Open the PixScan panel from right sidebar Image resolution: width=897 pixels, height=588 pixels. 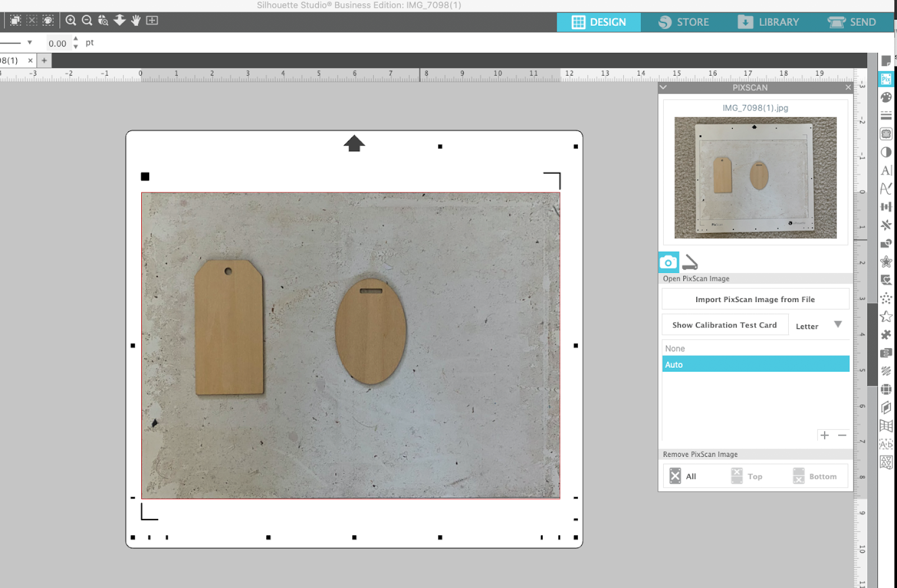point(886,79)
